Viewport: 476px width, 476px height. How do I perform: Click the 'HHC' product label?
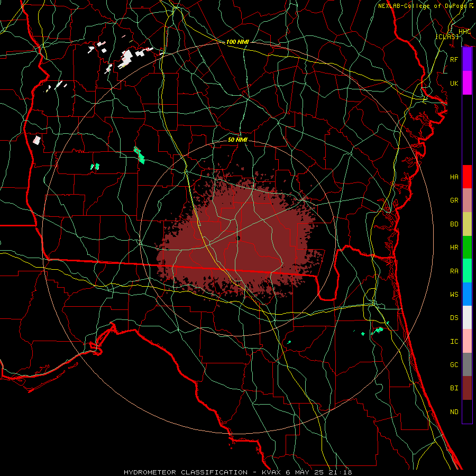(x=464, y=32)
